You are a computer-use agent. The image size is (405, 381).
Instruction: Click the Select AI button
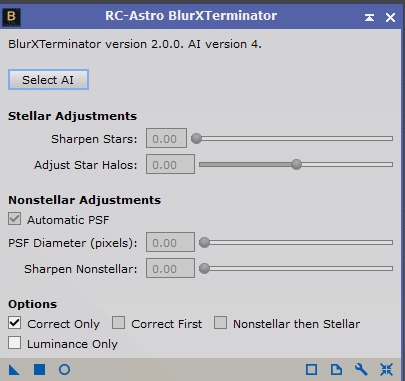[x=48, y=80]
